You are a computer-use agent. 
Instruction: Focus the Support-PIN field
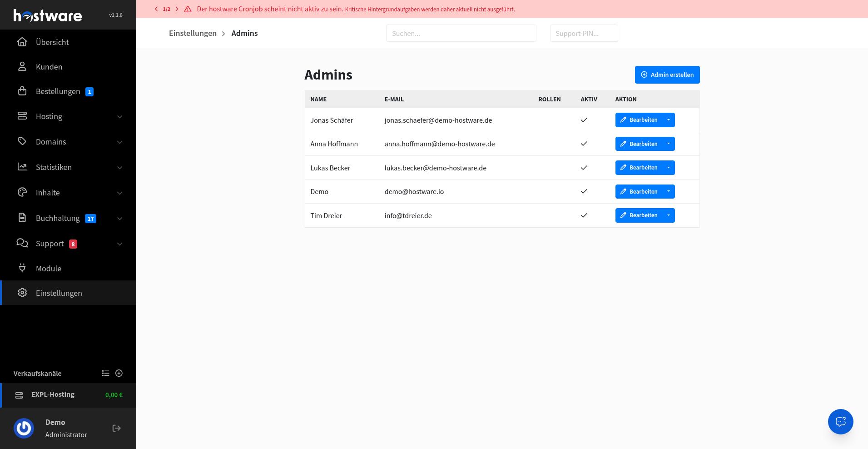coord(584,33)
